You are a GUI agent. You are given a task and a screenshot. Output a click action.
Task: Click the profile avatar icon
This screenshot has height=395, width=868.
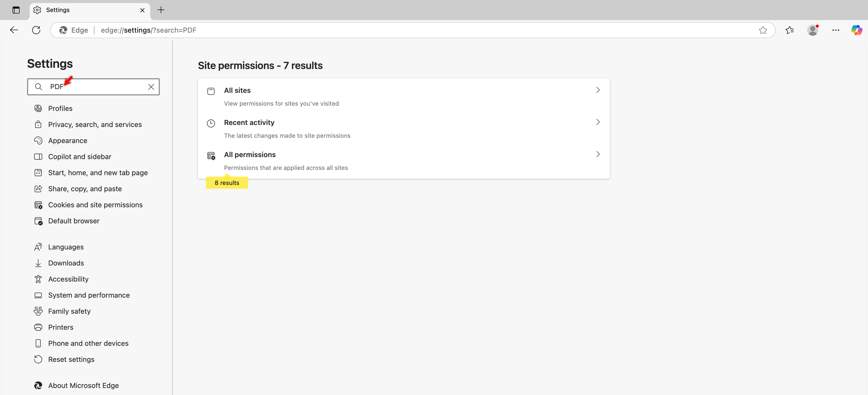point(812,30)
